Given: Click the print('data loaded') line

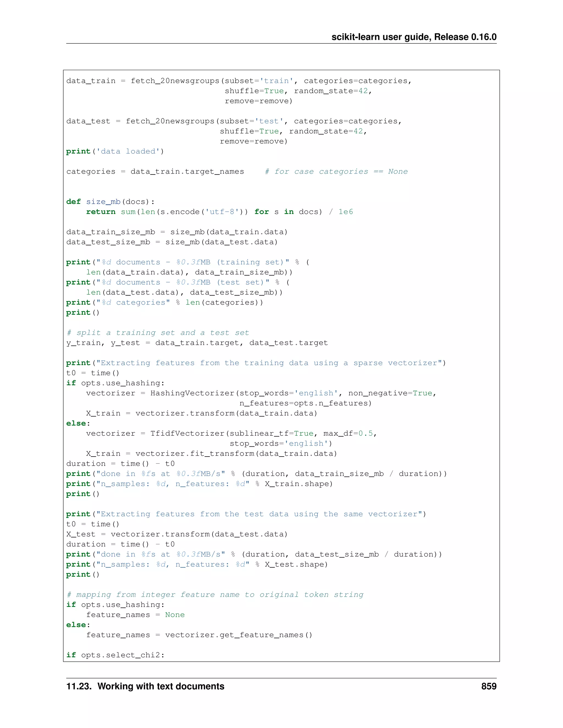Looking at the screenshot, I should (x=115, y=151).
